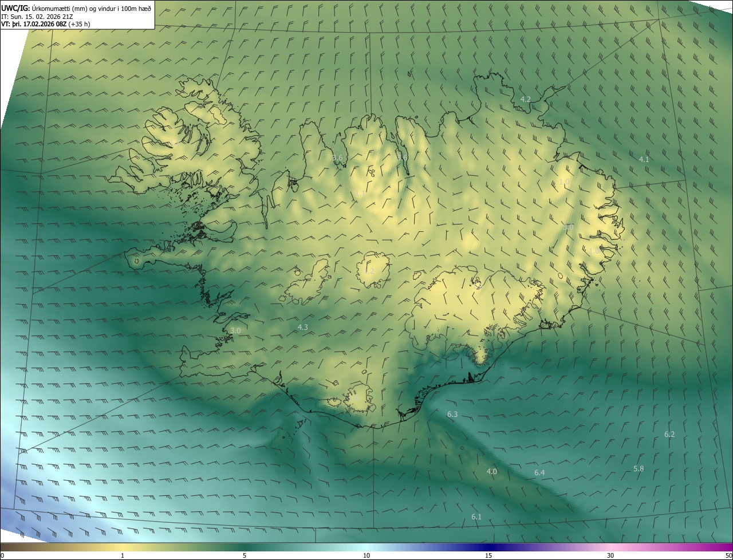Click the '50' tick on the color scale
The image size is (733, 560).
tap(728, 556)
